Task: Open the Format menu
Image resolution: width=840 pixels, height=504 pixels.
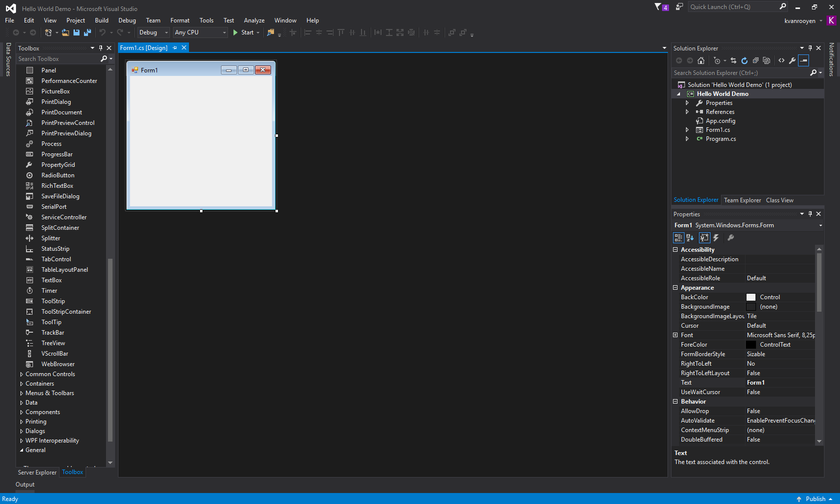Action: click(x=179, y=20)
